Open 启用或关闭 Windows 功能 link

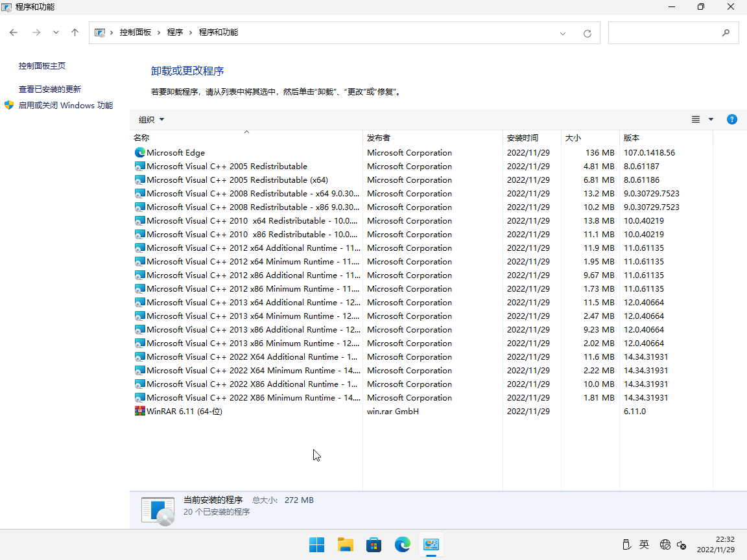click(x=65, y=106)
